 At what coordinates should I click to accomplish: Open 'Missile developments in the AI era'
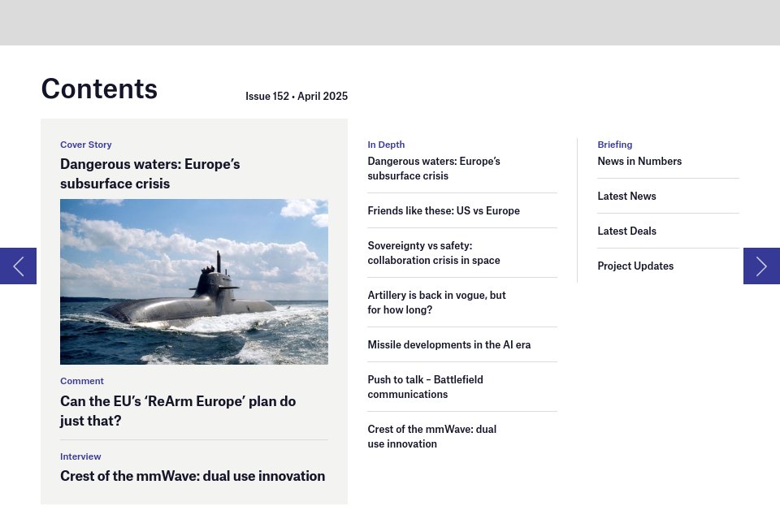[449, 344]
